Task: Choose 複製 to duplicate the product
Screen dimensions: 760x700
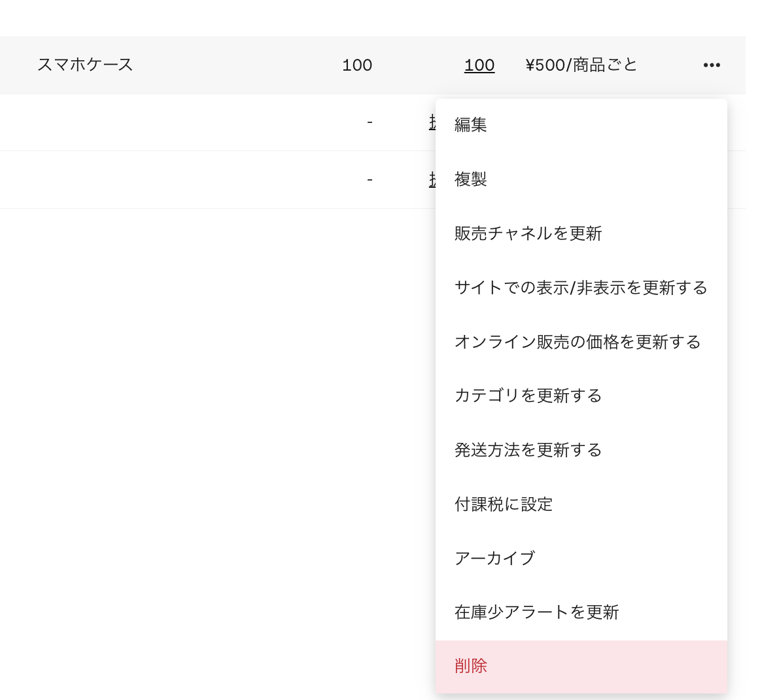Action: [x=470, y=179]
